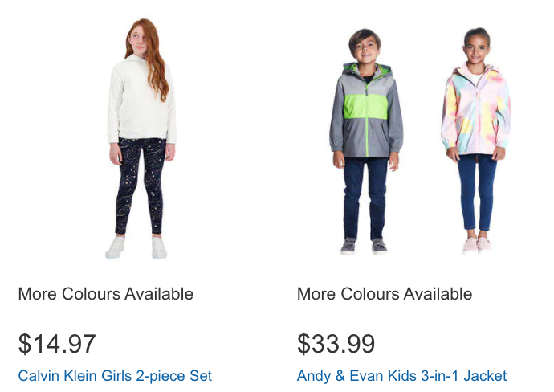Click the star-print navy leggings
Image resolution: width=554 pixels, height=392 pixels.
tap(141, 184)
